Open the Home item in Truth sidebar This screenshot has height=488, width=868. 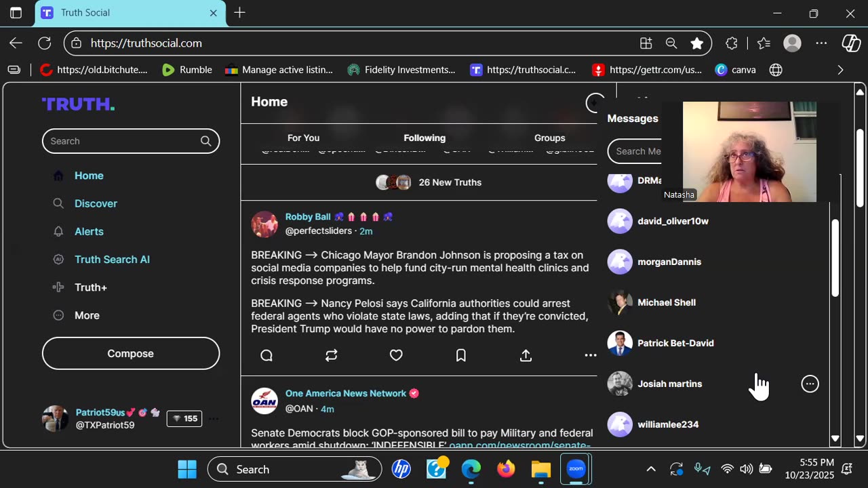89,176
